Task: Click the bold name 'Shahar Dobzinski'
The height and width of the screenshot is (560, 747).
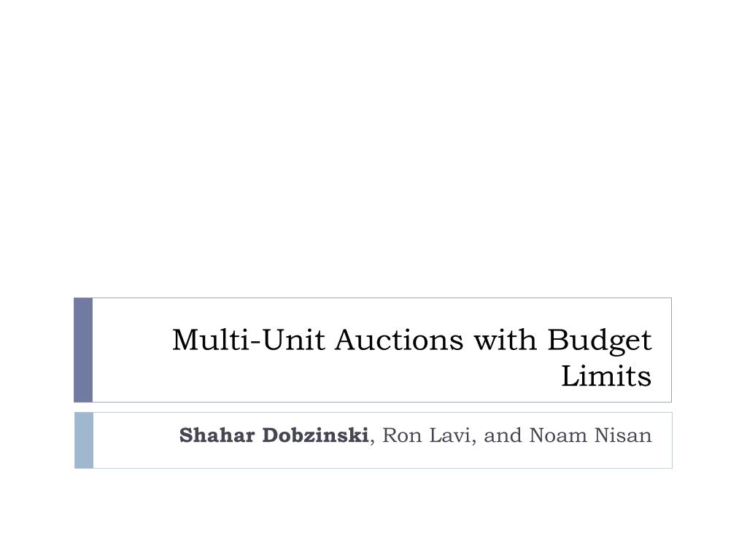Action: [x=274, y=435]
